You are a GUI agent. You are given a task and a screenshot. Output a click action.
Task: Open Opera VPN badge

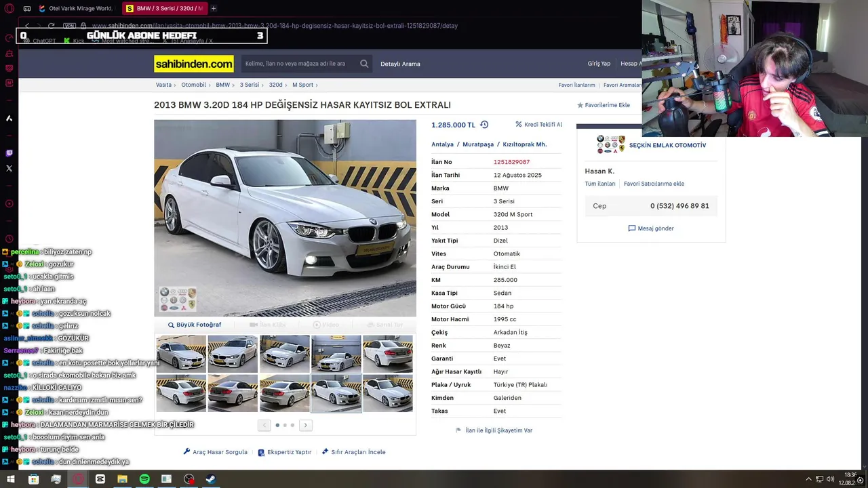[69, 26]
